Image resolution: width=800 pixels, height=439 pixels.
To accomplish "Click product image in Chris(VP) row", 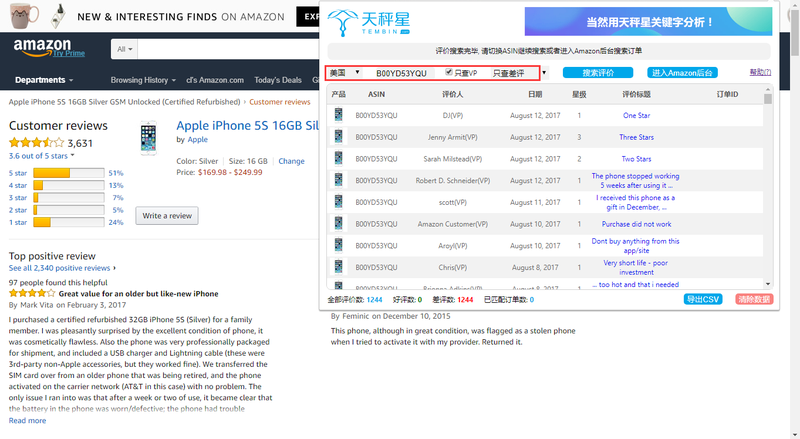I will (x=338, y=267).
